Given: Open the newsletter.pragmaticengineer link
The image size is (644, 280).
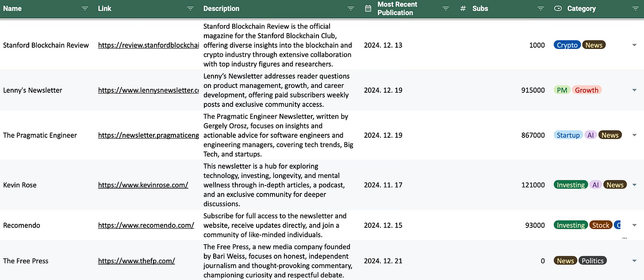Looking at the screenshot, I should [x=149, y=135].
